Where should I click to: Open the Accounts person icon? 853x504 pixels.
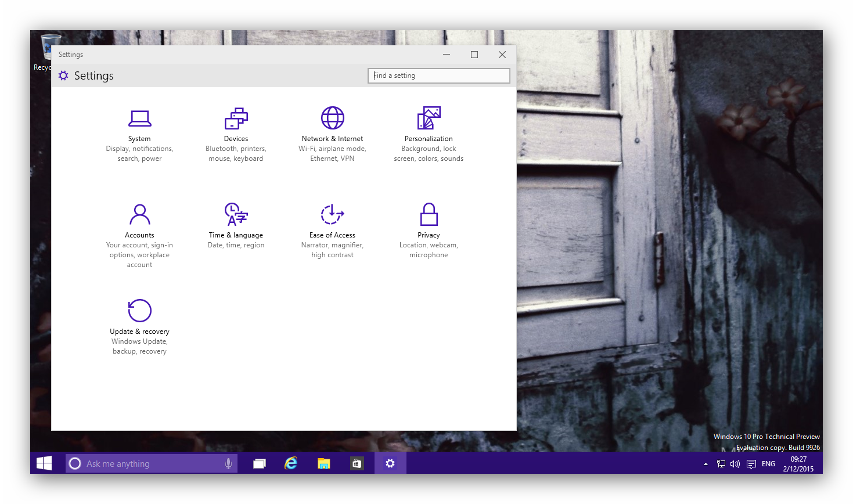[140, 214]
